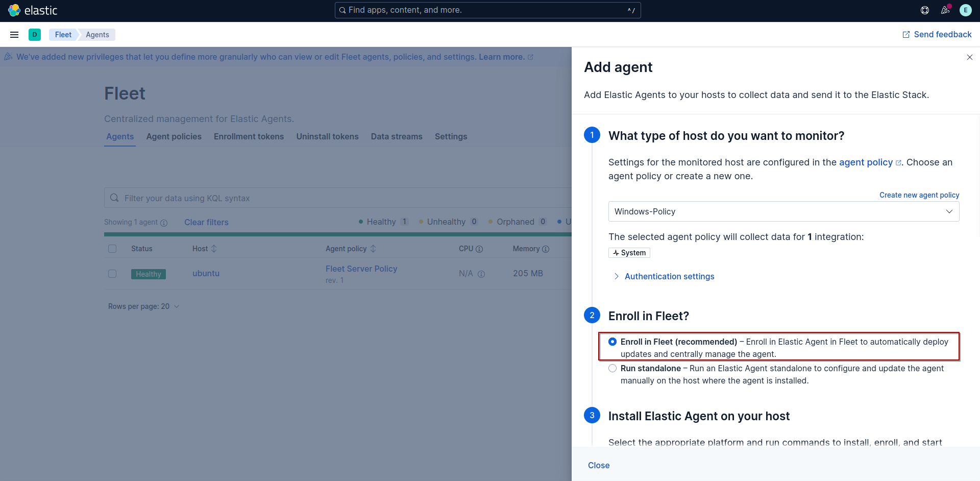
Task: Sort by Host column arrows
Action: click(214, 249)
